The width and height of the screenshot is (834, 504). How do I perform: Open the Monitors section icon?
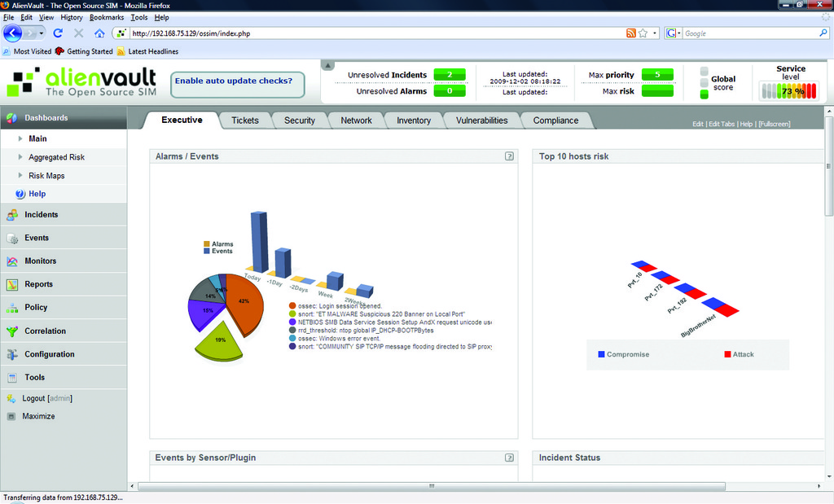coord(11,261)
